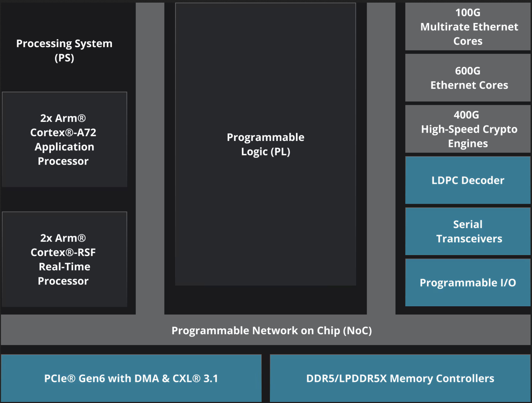Select the 600G Ethernet Cores block
Viewport: 532px width, 403px height.
point(468,78)
